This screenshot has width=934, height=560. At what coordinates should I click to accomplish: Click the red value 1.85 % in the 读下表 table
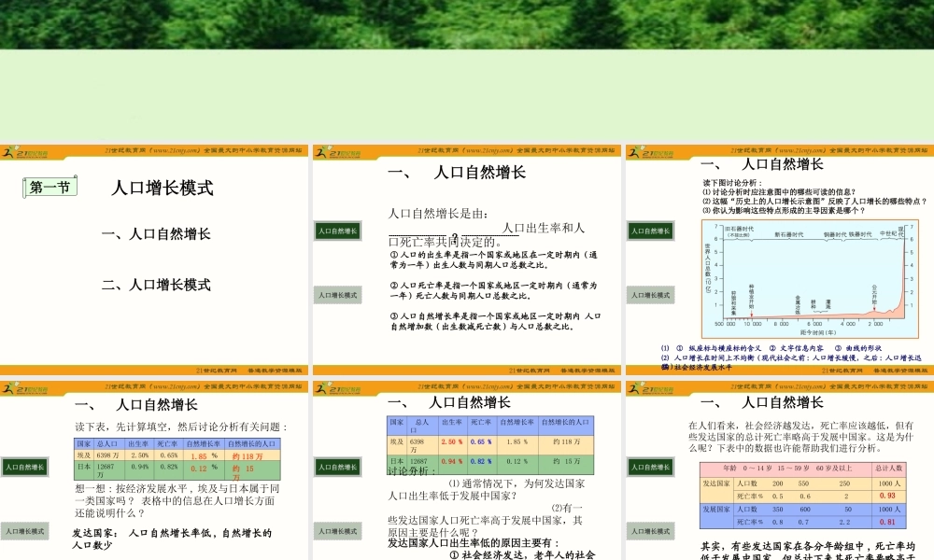pos(204,455)
